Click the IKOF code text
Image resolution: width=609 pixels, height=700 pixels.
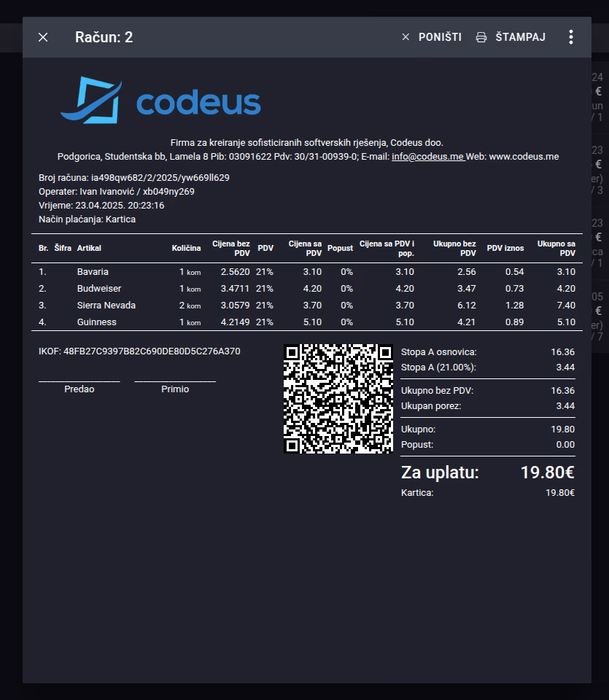click(x=139, y=351)
